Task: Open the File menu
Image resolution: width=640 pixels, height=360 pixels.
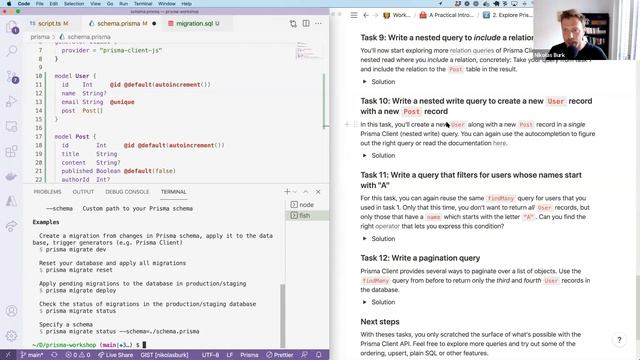Action: [x=40, y=4]
